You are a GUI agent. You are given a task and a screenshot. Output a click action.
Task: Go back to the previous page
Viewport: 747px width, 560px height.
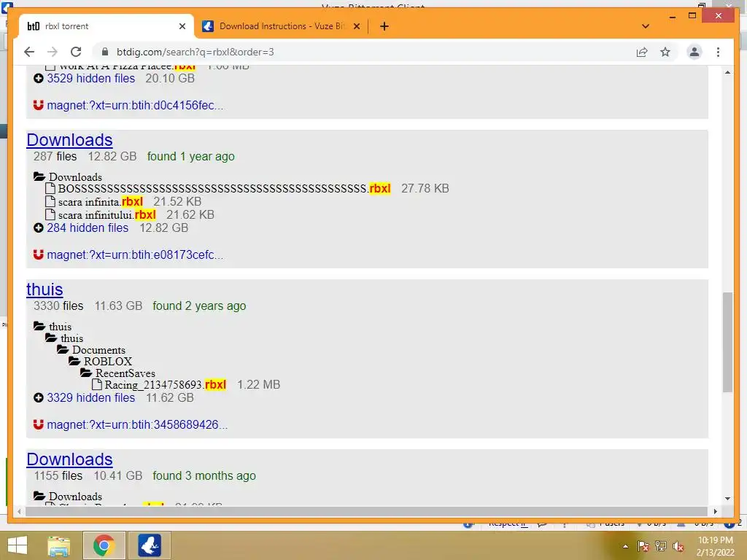click(29, 52)
